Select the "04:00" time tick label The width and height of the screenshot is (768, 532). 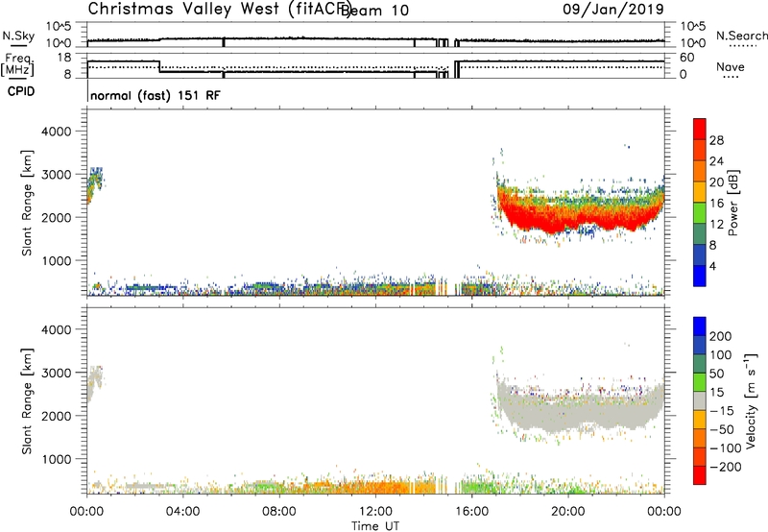click(182, 512)
